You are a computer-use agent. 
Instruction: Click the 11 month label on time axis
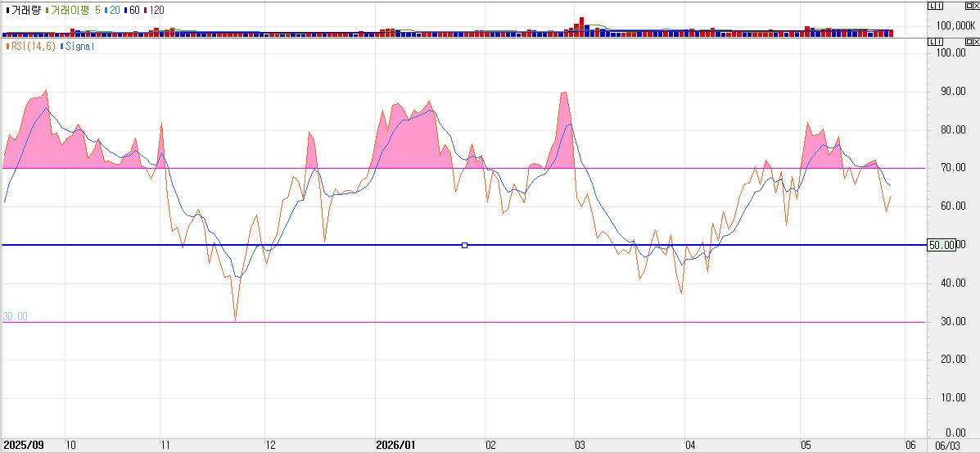165,446
